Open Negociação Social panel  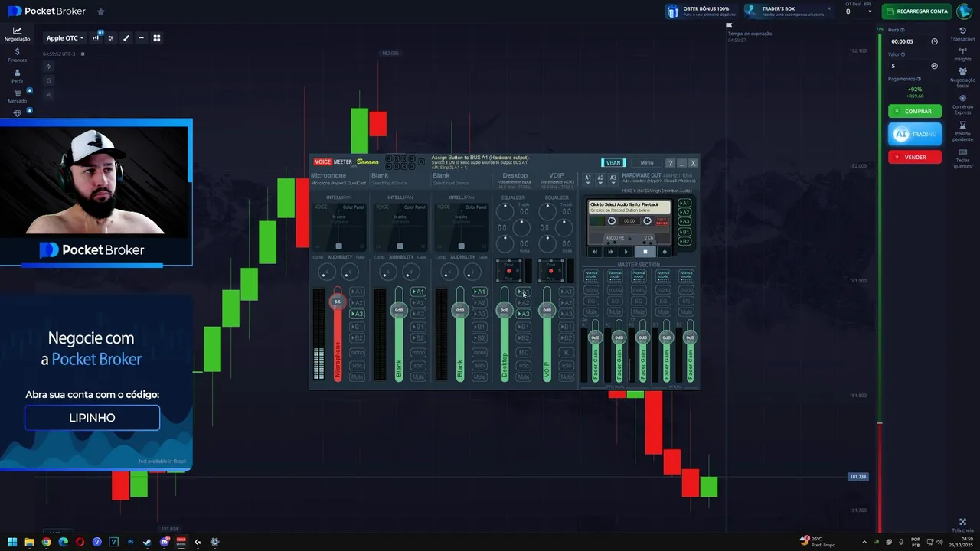click(962, 77)
